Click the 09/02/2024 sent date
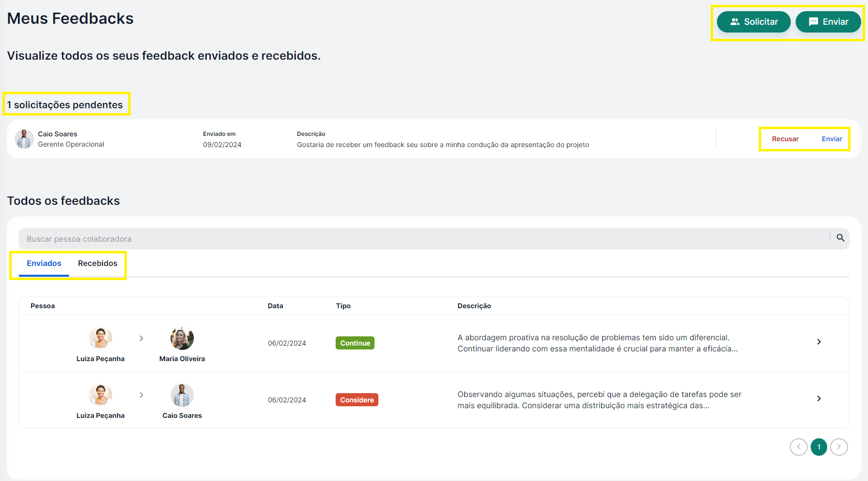 222,145
